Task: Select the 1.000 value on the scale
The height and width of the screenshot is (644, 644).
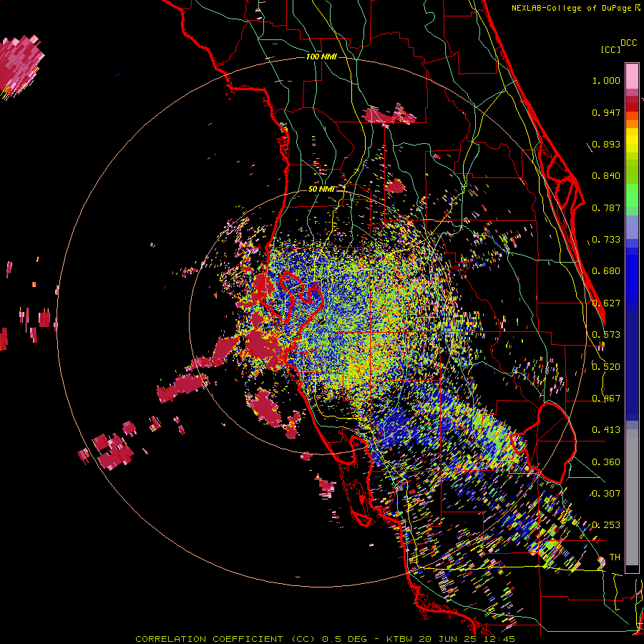Action: pos(606,80)
